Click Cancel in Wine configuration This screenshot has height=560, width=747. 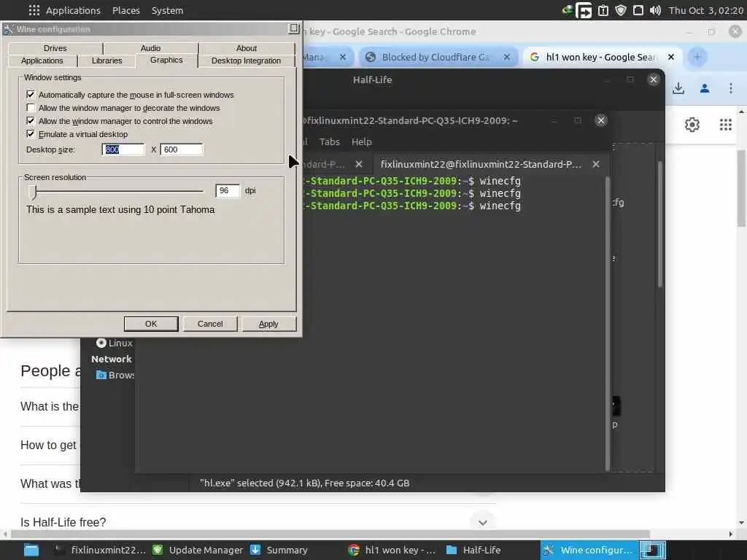pos(210,324)
